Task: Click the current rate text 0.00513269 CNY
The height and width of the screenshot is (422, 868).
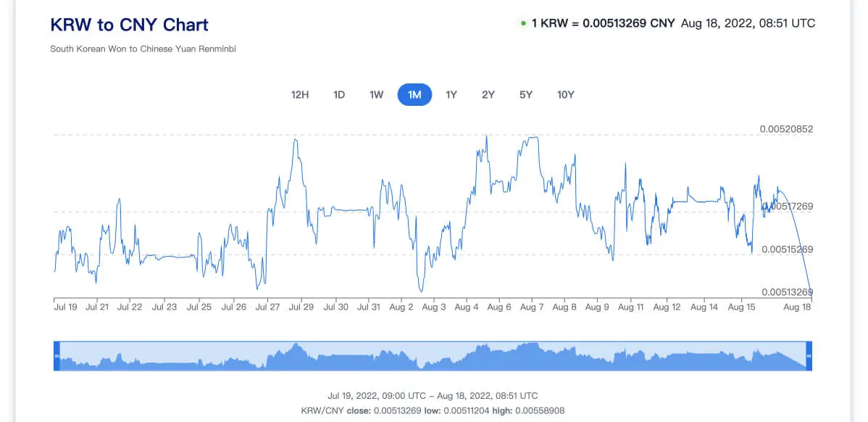Action: coord(603,23)
